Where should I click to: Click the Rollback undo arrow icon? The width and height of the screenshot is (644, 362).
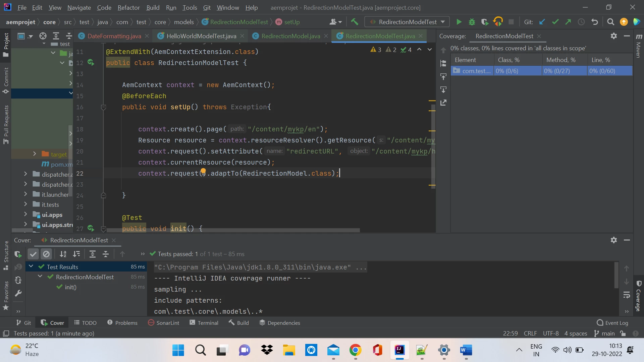(x=595, y=22)
